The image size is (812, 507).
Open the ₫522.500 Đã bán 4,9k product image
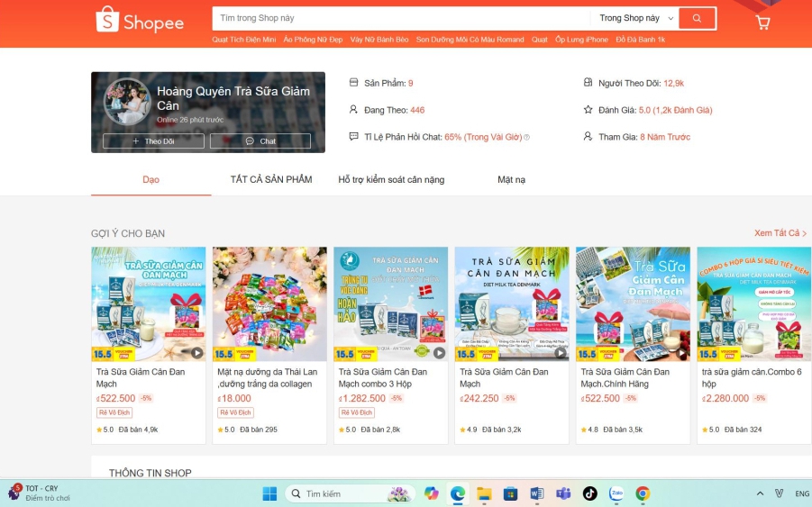point(149,303)
